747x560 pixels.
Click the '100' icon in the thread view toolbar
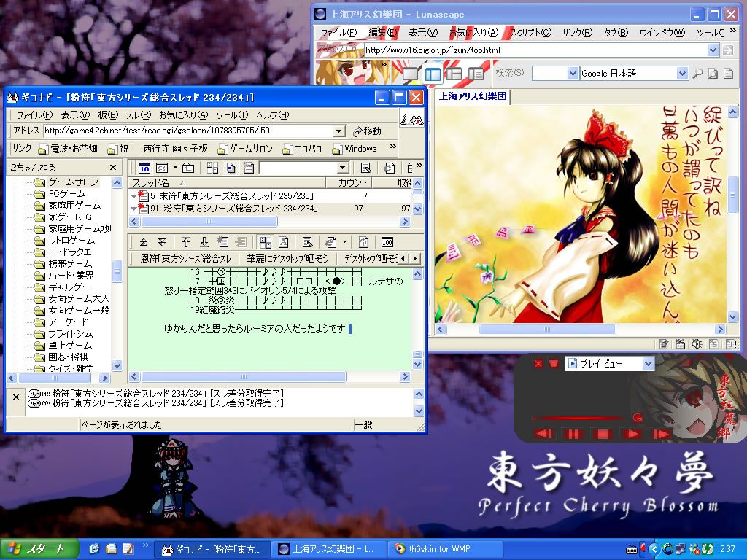click(x=387, y=242)
